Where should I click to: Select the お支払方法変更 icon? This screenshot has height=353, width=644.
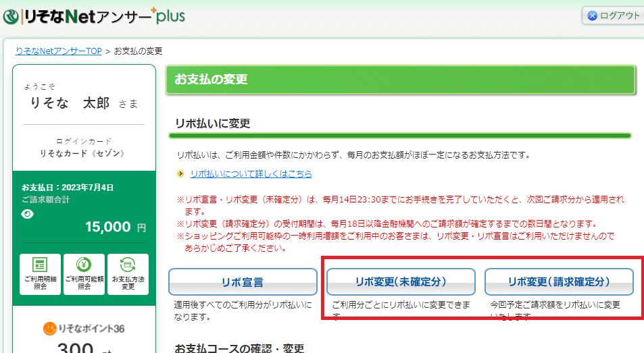[128, 274]
